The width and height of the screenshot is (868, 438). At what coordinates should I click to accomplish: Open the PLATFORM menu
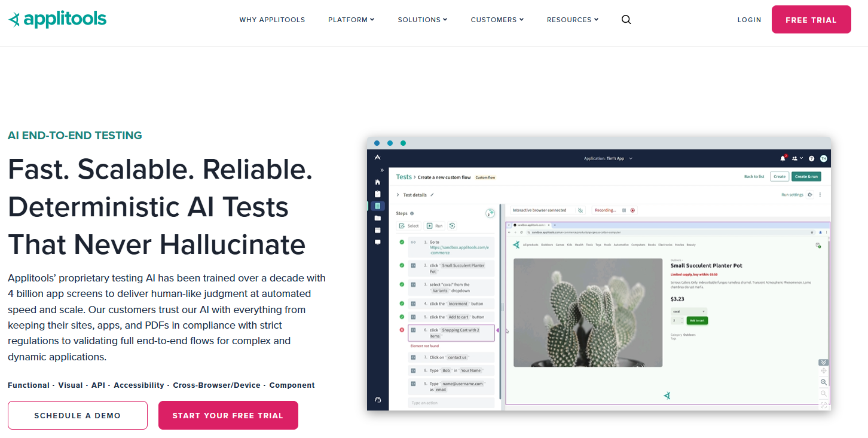click(351, 19)
